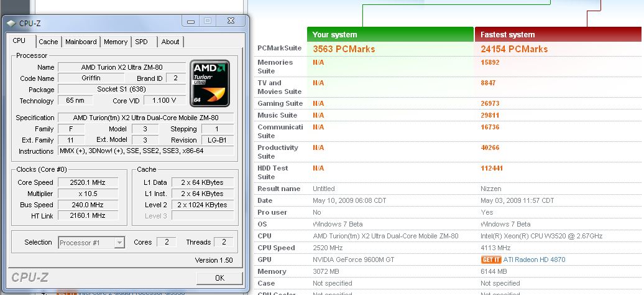644x295 pixels.
Task: Click the Gaming Suite score 26973
Action: tap(490, 103)
